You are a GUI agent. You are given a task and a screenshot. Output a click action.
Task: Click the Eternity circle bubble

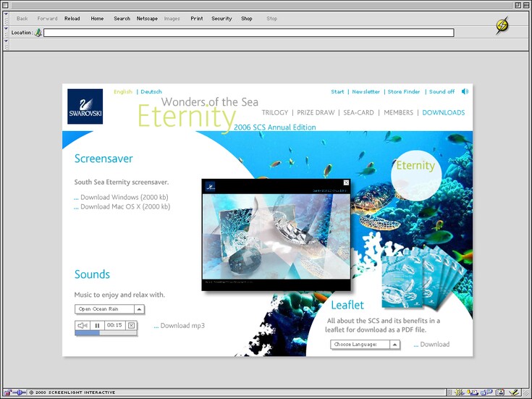pos(416,175)
